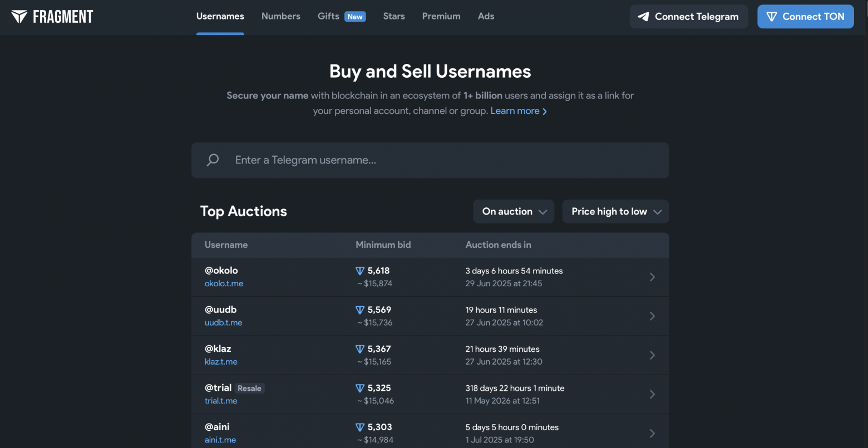
Task: Click the chevron arrow on @klaz row
Action: [x=652, y=355]
